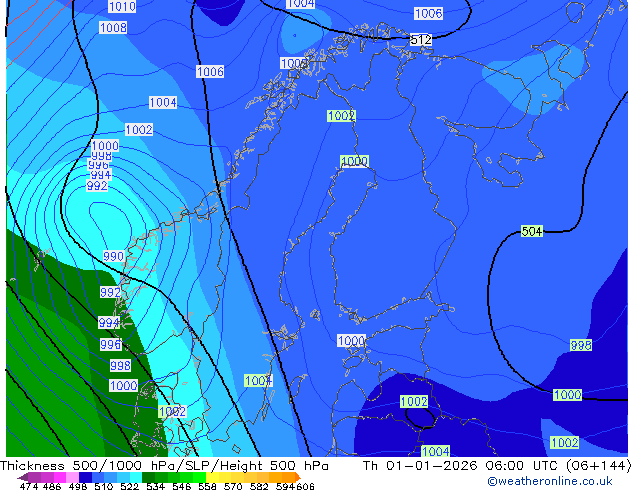Click the 990 isobar label
The width and height of the screenshot is (634, 490).
click(x=113, y=256)
